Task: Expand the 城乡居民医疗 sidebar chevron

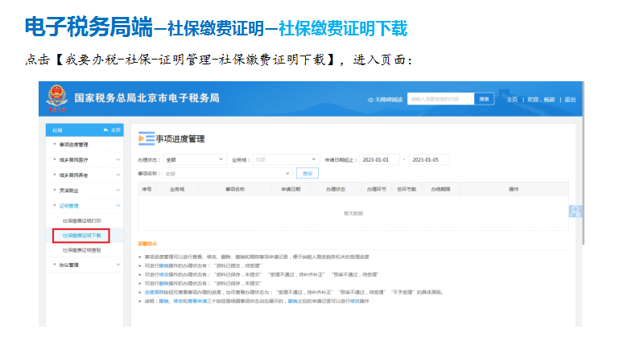Action: [x=118, y=159]
